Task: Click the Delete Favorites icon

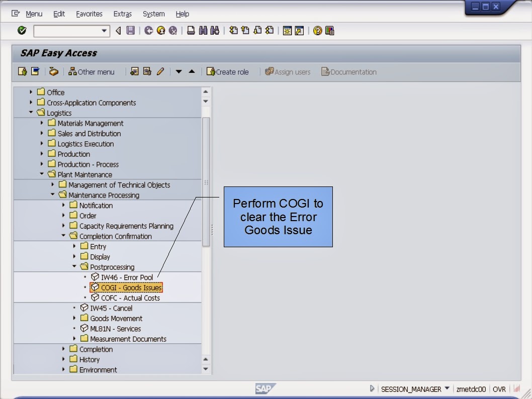Action: (147, 71)
